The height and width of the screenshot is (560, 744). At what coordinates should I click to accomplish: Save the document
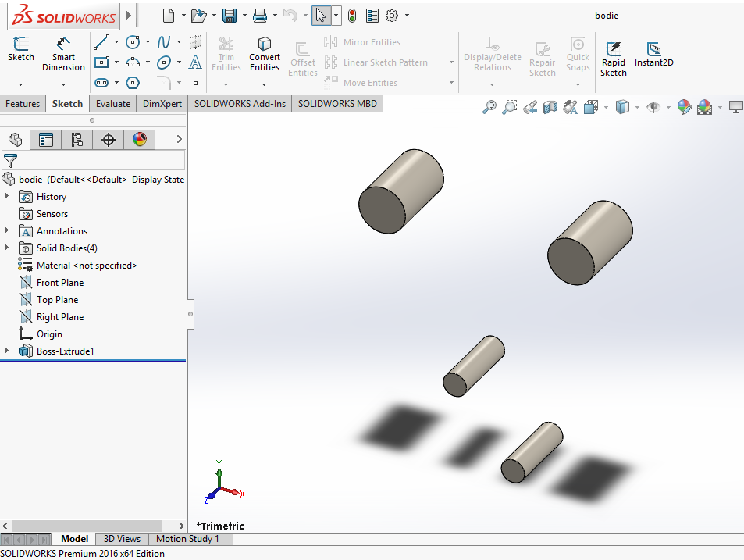[x=230, y=16]
